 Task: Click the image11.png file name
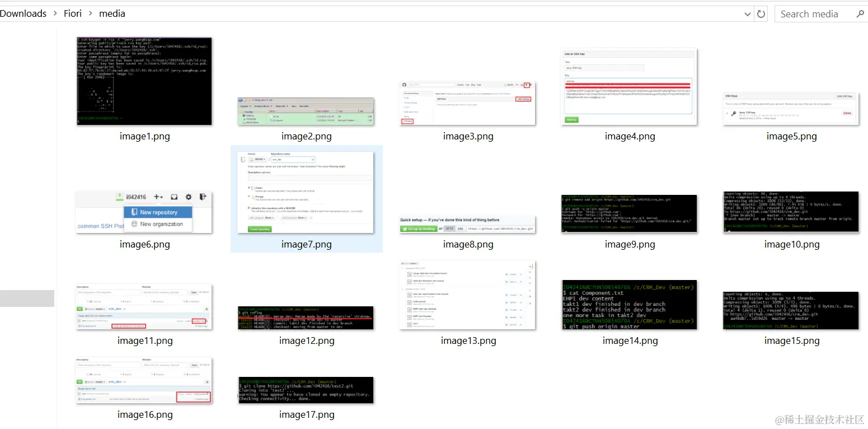[x=144, y=341]
